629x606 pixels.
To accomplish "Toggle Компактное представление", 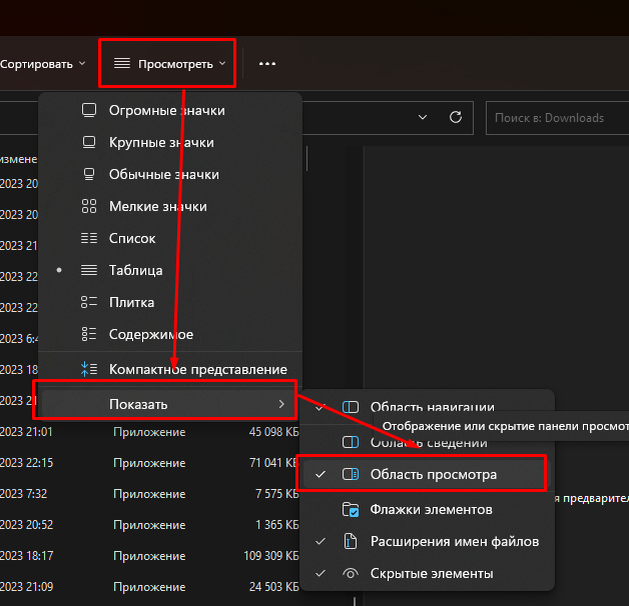I will click(170, 369).
